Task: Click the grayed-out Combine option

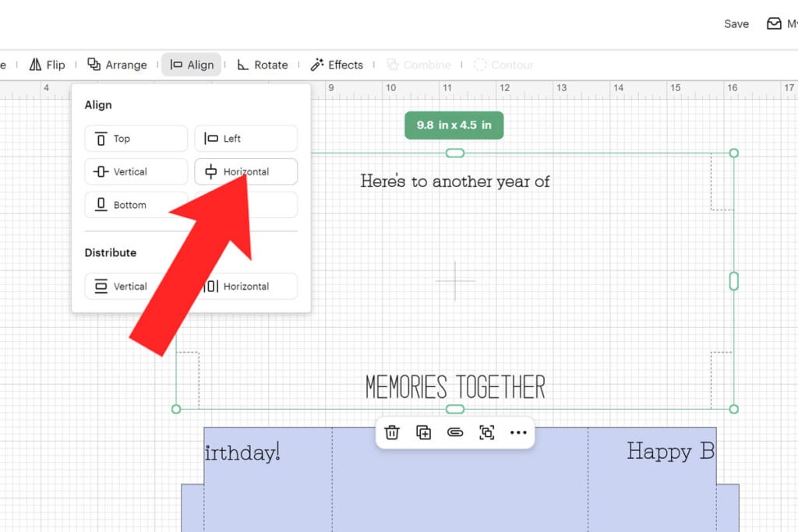Action: pyautogui.click(x=419, y=65)
